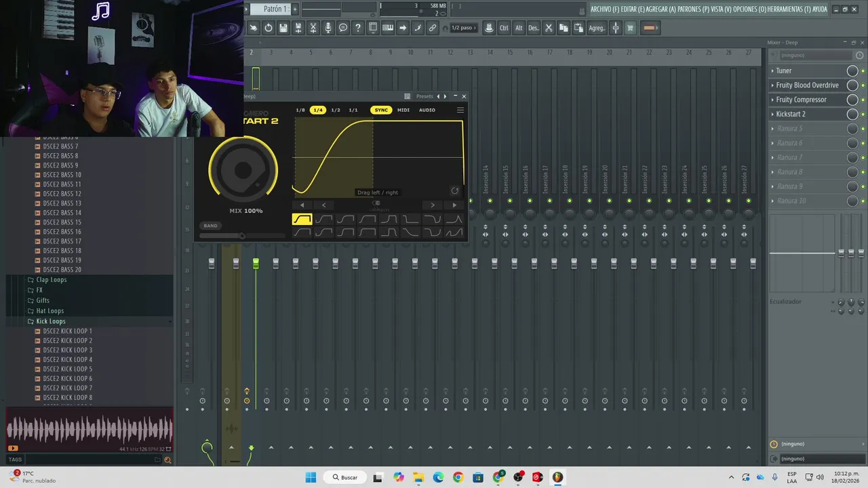The width and height of the screenshot is (868, 488).
Task: Click the microphone record icon in the toolbar
Action: coord(328,28)
